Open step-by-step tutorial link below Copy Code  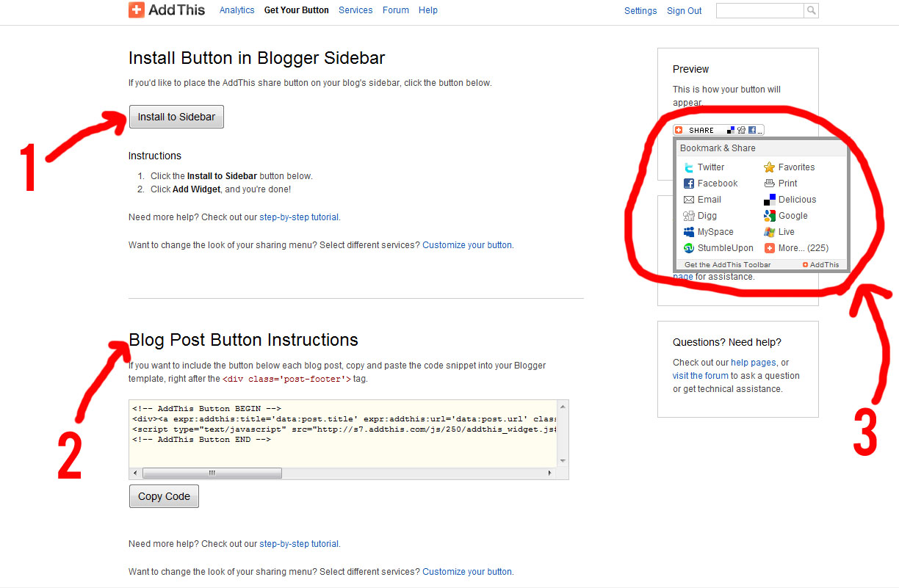point(299,544)
